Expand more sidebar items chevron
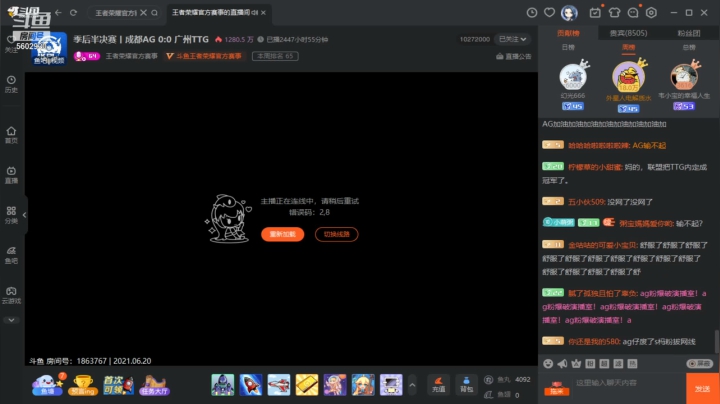This screenshot has width=720, height=404. 11,320
